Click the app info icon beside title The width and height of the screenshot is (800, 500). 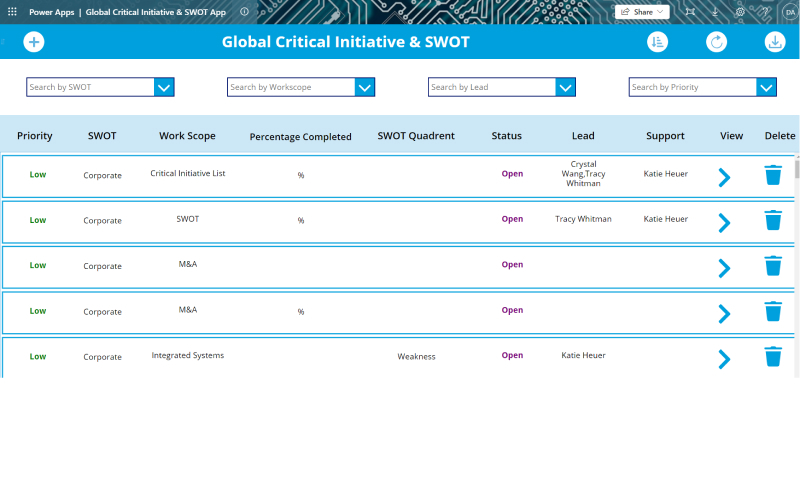click(x=244, y=12)
